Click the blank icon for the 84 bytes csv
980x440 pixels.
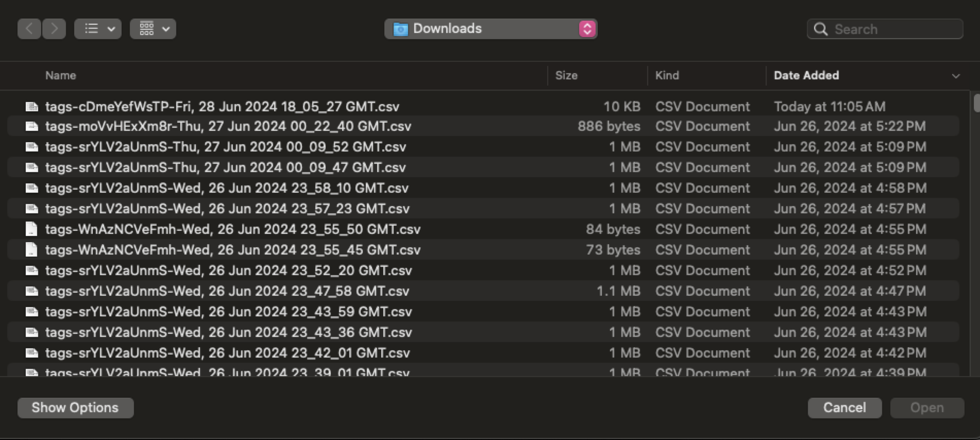tap(32, 229)
